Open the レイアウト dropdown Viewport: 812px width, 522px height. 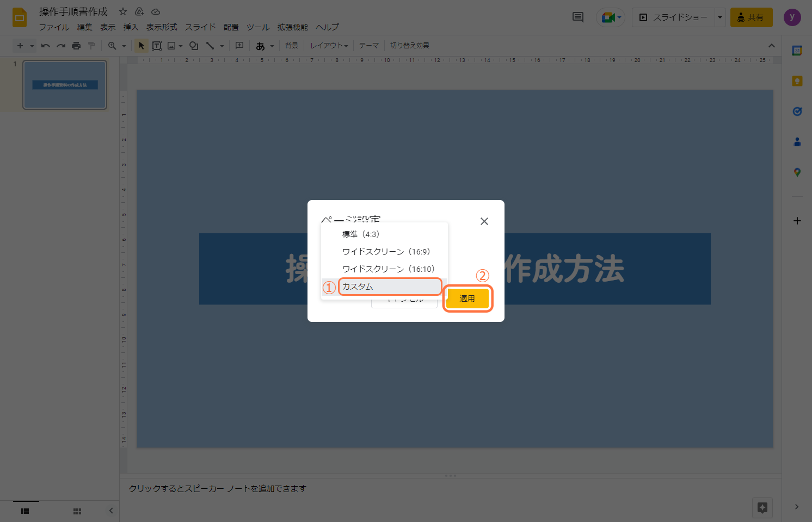329,46
